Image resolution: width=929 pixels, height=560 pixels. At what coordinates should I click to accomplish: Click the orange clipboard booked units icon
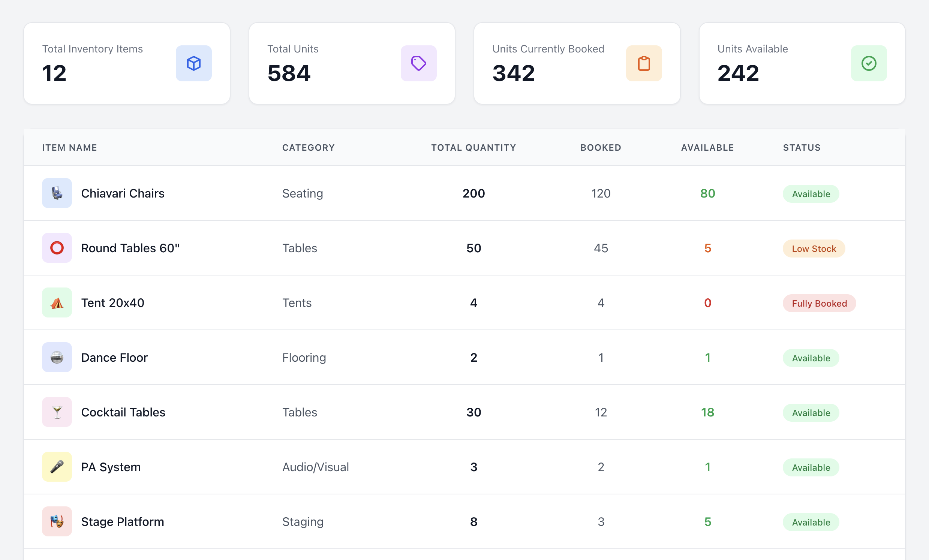click(644, 63)
